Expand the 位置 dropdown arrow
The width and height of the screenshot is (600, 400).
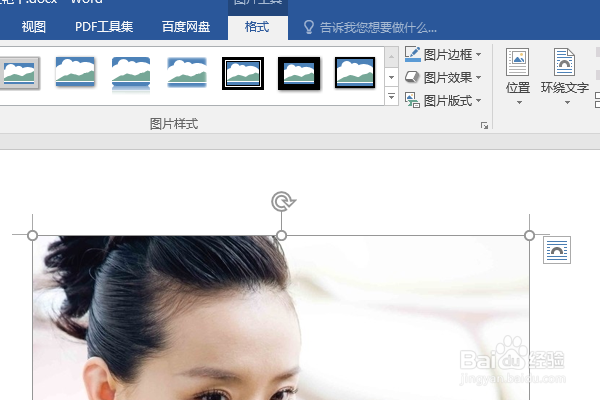(519, 103)
